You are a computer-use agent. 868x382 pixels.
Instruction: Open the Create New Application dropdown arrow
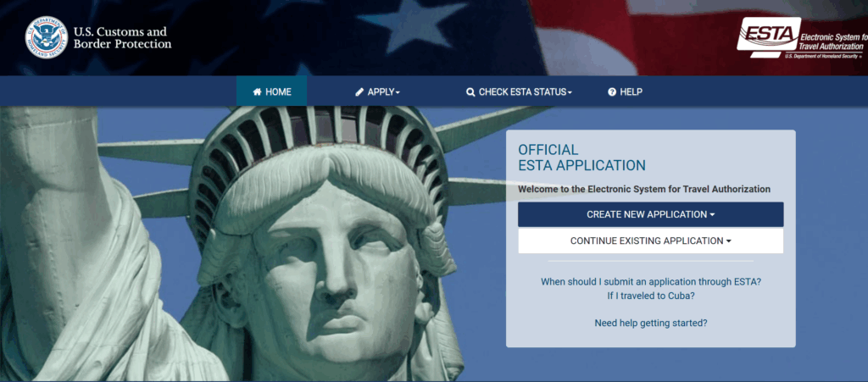[x=712, y=215]
